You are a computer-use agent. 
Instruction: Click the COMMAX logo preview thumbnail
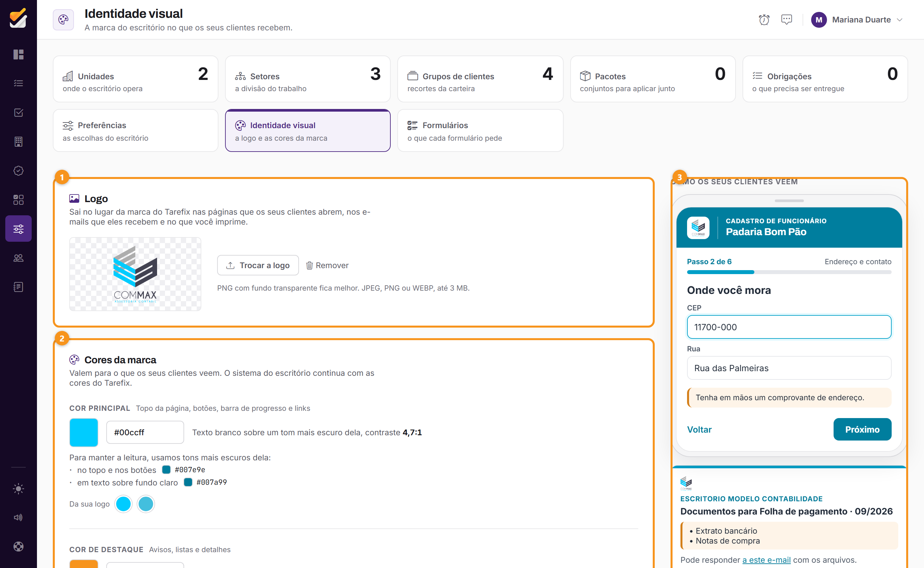(135, 274)
